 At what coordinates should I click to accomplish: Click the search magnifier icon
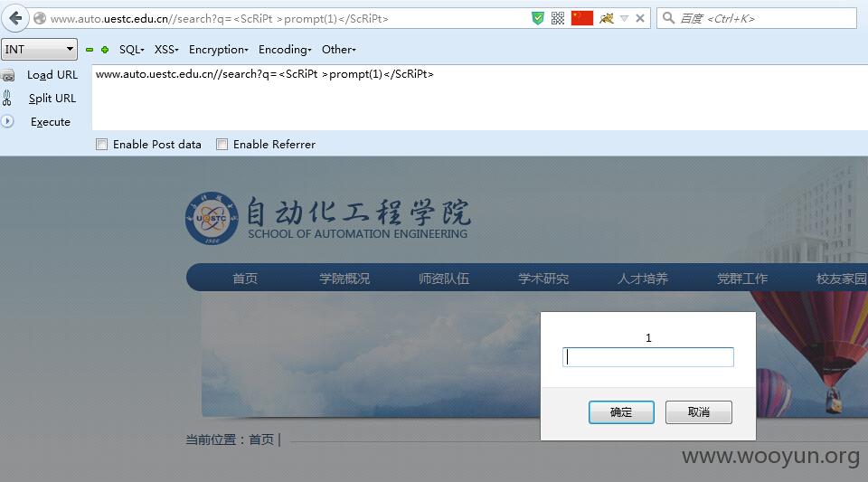(668, 18)
